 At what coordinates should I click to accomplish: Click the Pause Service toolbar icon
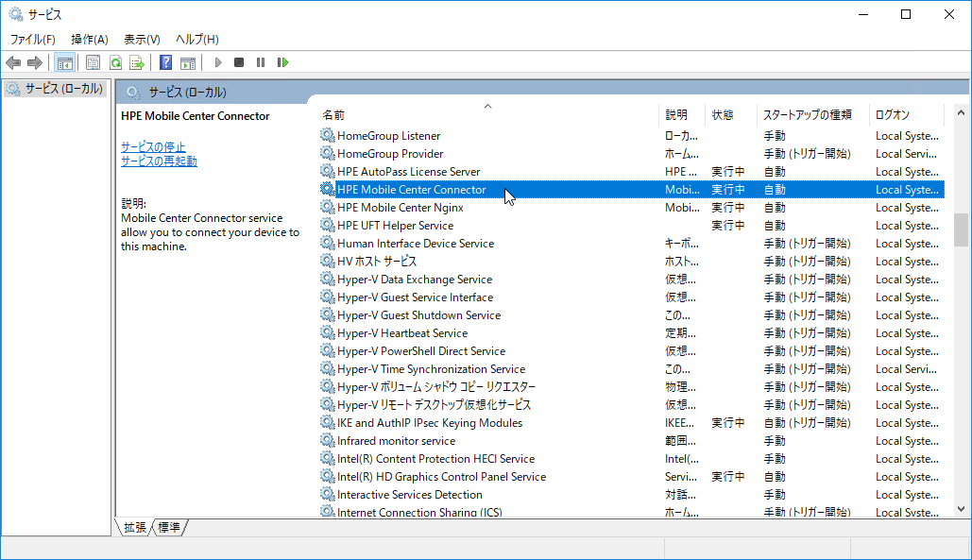click(261, 62)
